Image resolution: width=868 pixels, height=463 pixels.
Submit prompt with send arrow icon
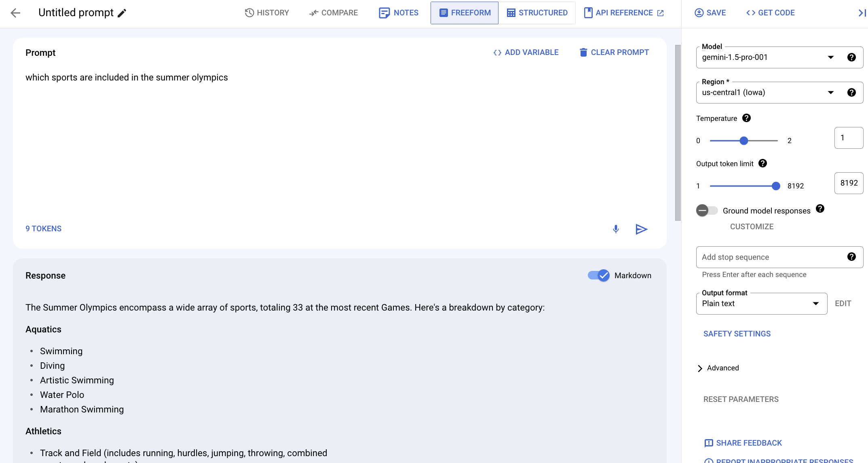(x=641, y=229)
